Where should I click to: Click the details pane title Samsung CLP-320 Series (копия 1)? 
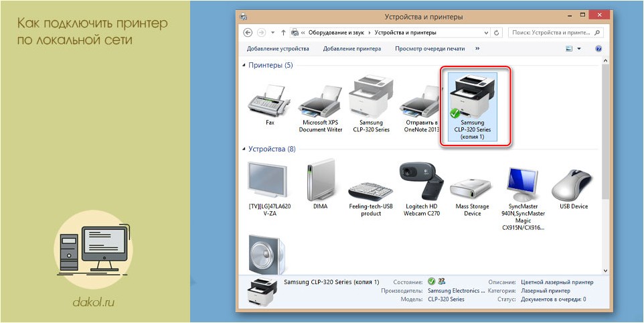(x=331, y=282)
